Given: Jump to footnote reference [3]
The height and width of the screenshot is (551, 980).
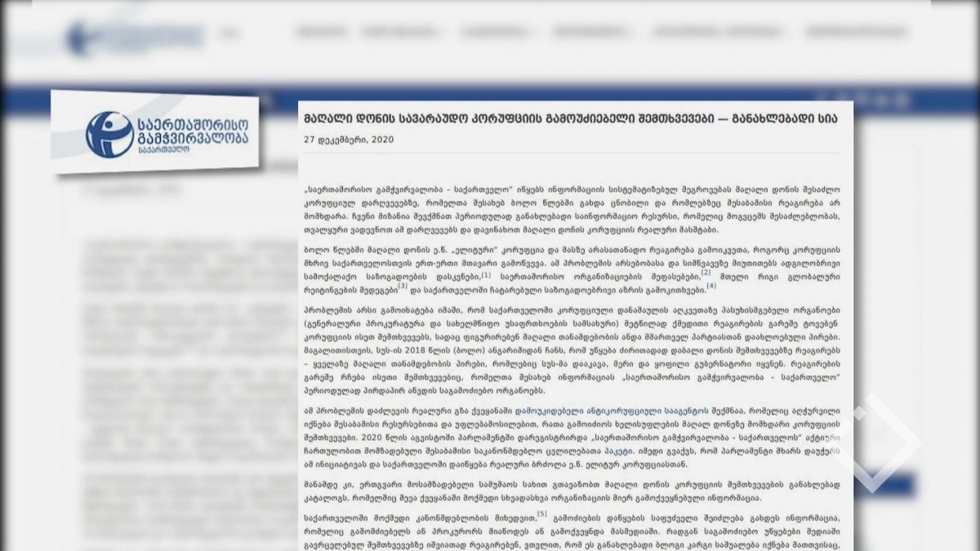Looking at the screenshot, I should (x=403, y=287).
